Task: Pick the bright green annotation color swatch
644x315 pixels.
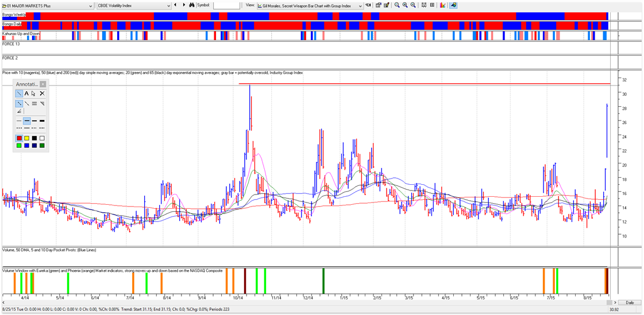Action: (x=20, y=145)
